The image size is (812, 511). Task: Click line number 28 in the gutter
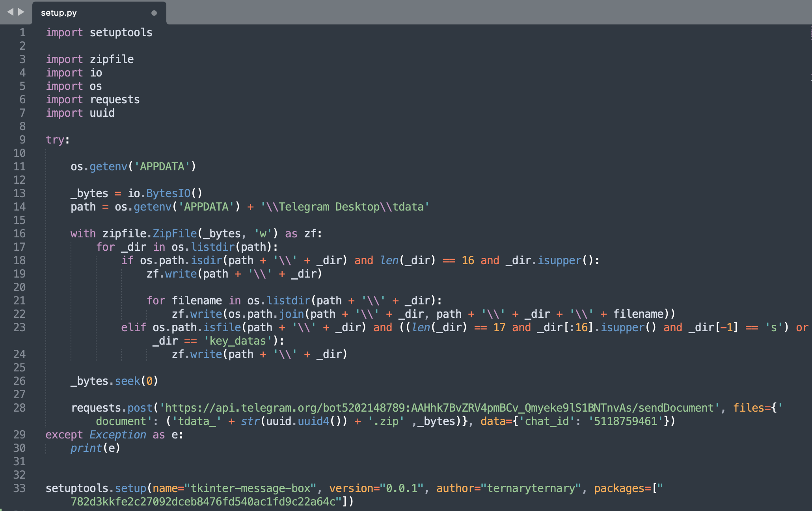click(x=19, y=408)
